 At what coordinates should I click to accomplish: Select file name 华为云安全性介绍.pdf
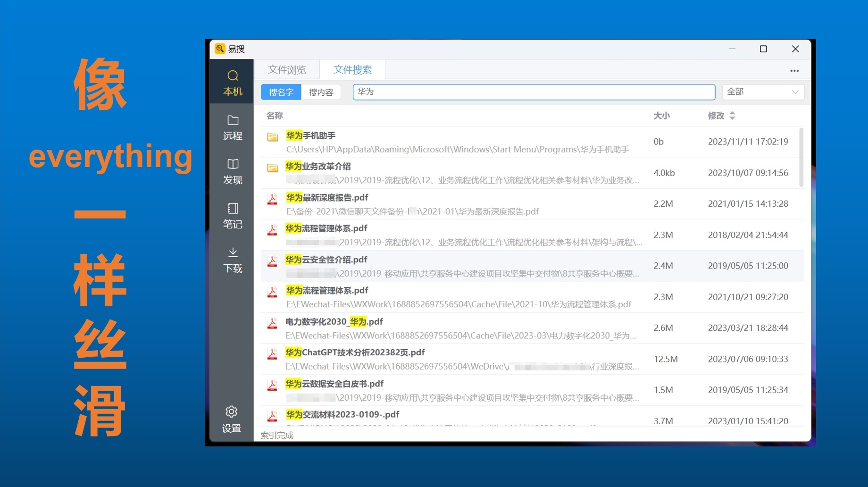coord(326,260)
